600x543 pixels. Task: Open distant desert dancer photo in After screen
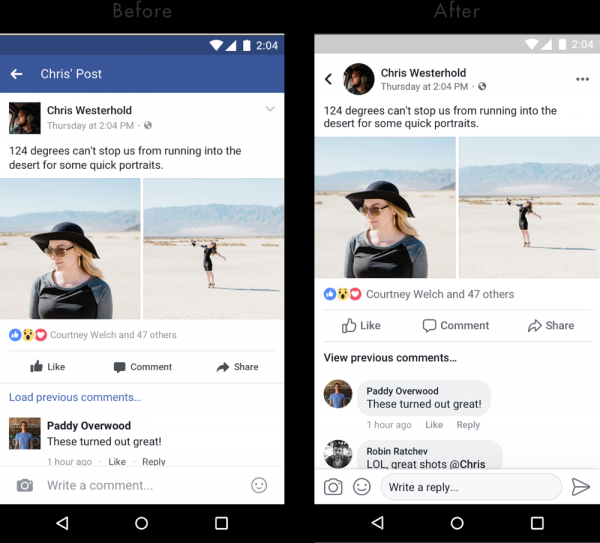pyautogui.click(x=529, y=207)
